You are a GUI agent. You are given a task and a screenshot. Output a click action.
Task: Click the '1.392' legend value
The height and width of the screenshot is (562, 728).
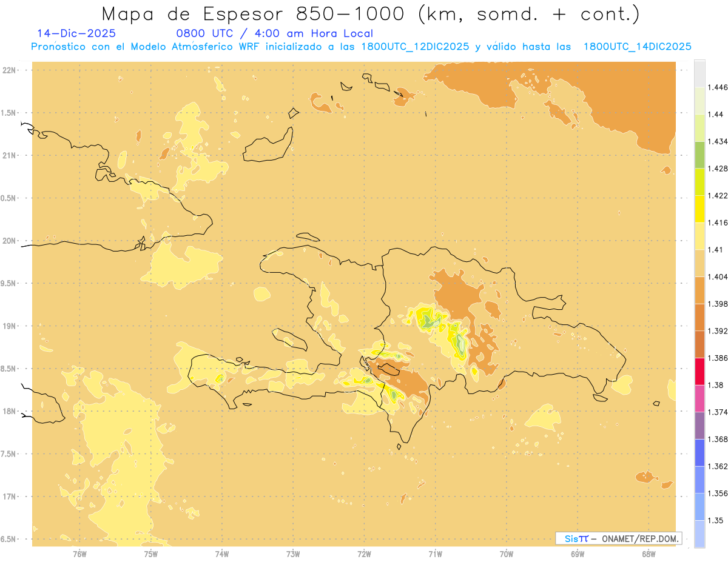click(x=718, y=331)
